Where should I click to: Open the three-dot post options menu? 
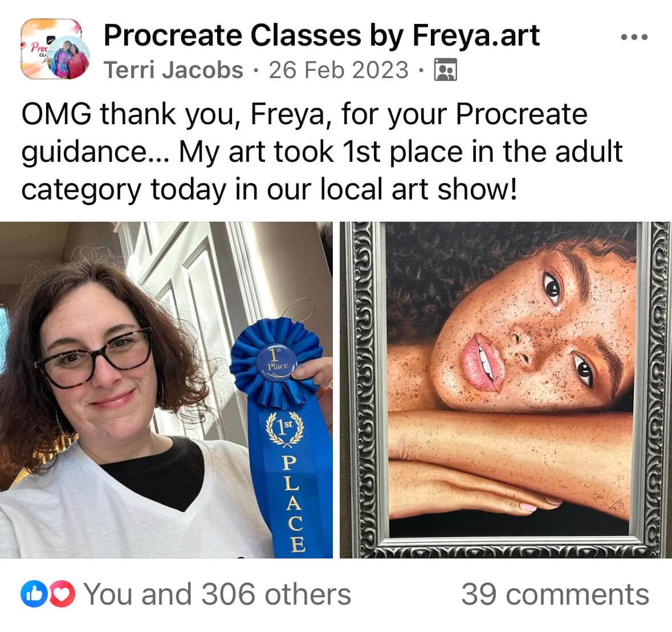click(634, 37)
